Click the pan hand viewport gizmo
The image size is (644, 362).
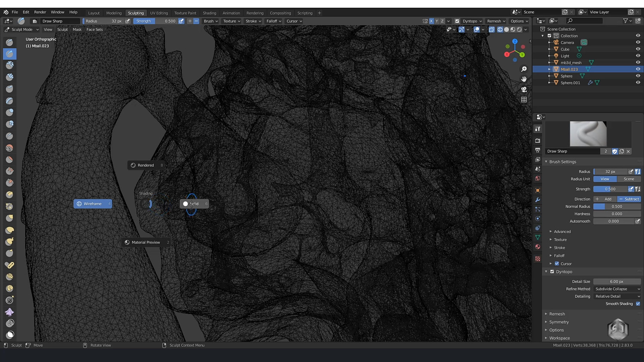point(524,79)
